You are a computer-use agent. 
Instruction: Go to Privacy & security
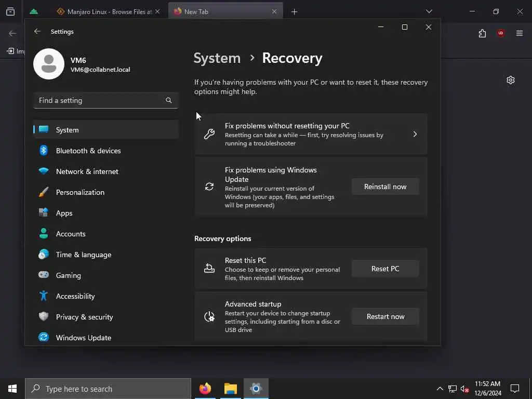[x=106, y=317]
